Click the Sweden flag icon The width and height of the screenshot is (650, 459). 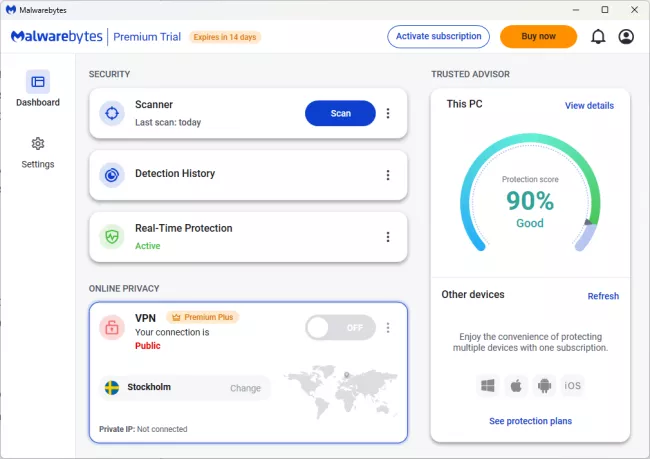click(112, 388)
